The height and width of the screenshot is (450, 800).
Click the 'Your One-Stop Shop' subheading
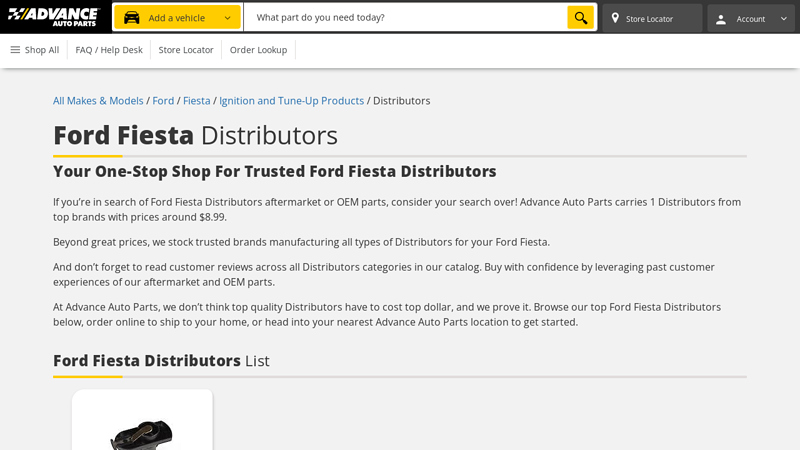click(x=274, y=171)
